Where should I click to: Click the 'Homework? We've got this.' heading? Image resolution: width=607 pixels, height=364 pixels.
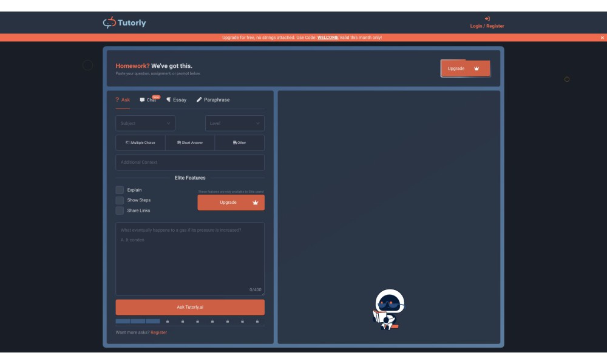tap(154, 66)
